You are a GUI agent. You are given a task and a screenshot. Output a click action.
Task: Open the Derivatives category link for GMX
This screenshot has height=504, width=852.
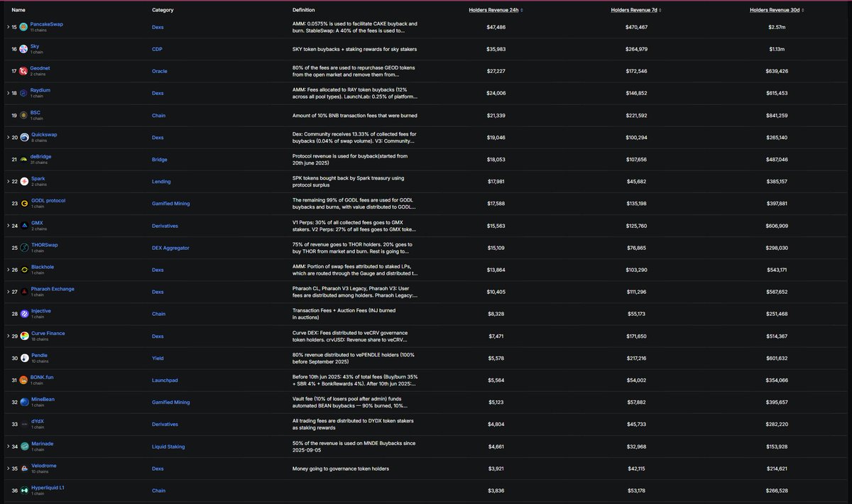pyautogui.click(x=165, y=225)
